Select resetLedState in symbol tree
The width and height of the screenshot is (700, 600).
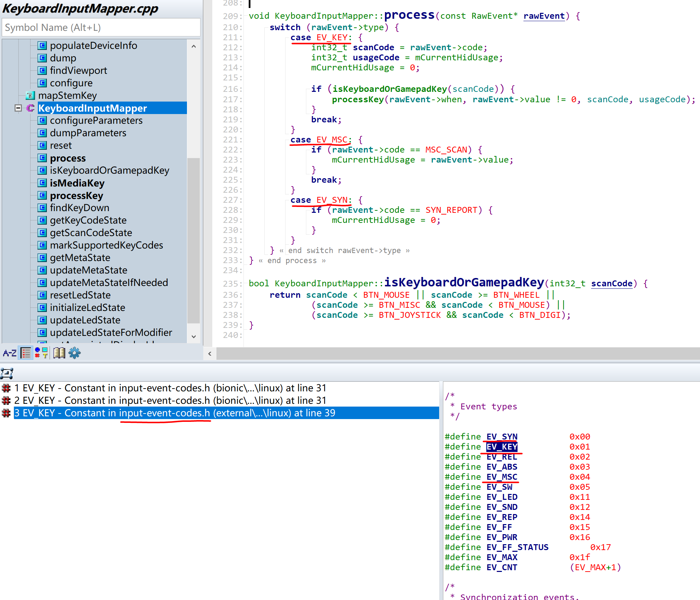point(80,295)
